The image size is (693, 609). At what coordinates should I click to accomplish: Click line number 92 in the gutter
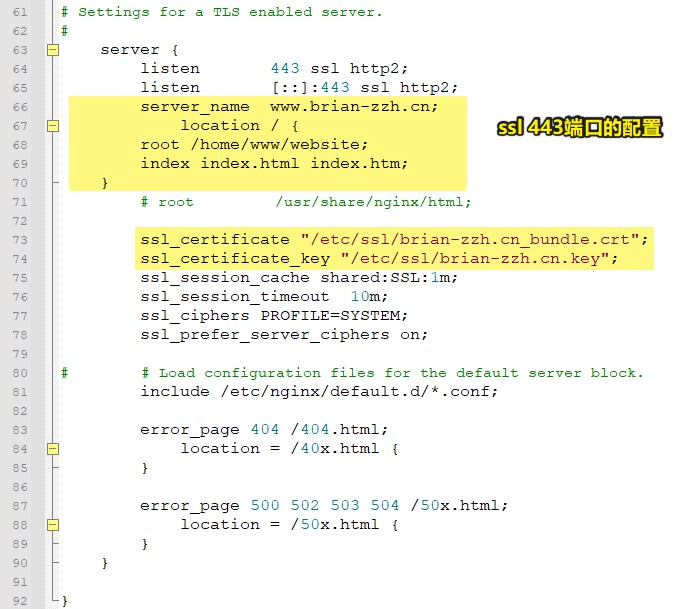[x=20, y=601]
